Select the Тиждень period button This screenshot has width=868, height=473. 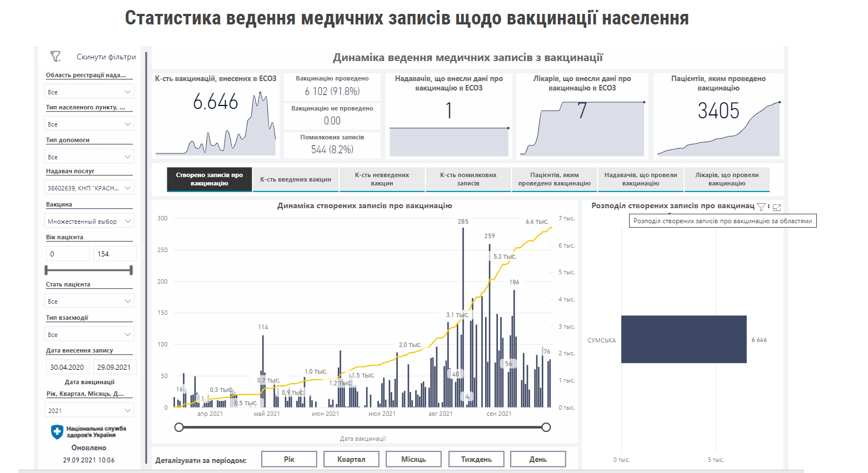[476, 459]
